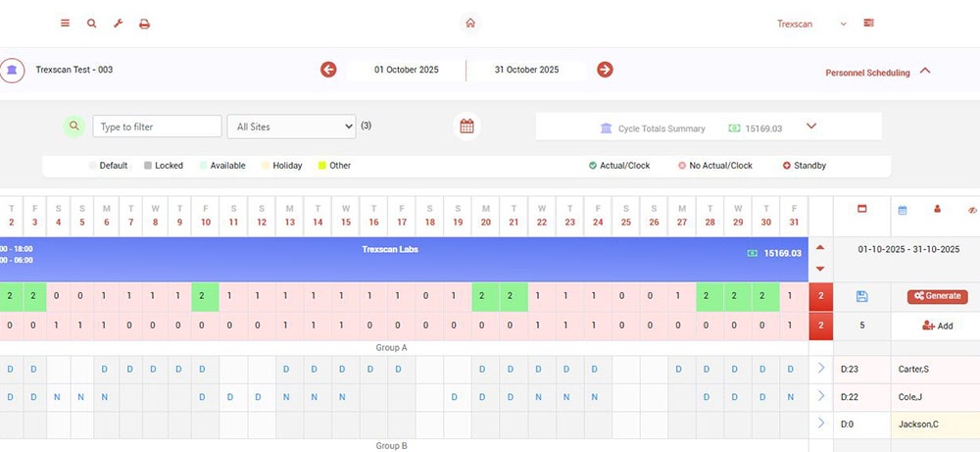Viewport: 980px width, 452px height.
Task: Open the list icon beside Trexscan dropdown
Action: click(868, 24)
